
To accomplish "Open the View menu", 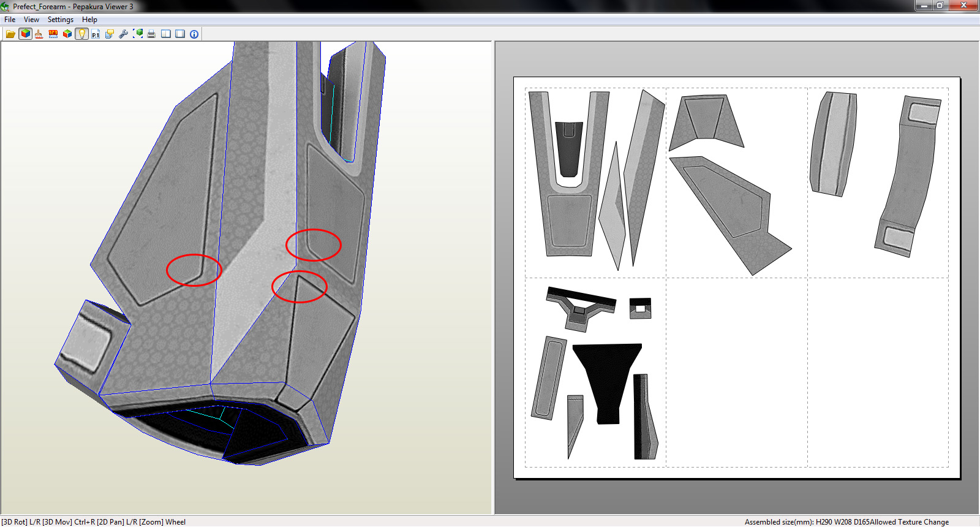I will [31, 20].
